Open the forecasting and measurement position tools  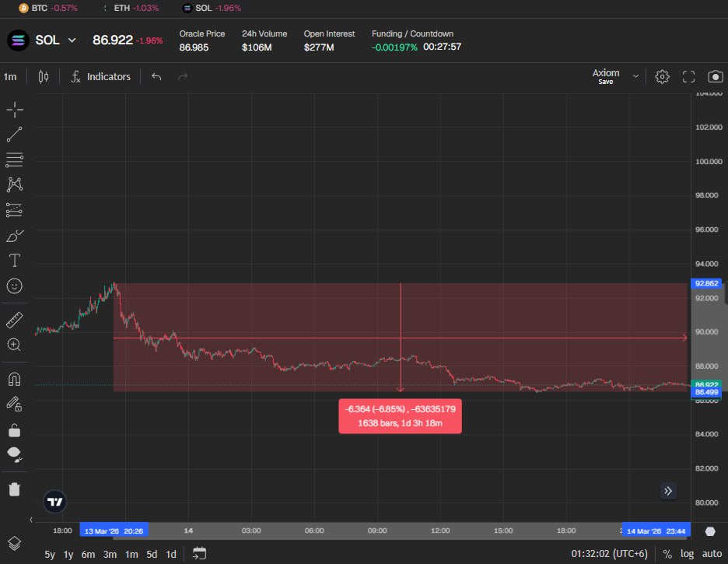pos(15,210)
